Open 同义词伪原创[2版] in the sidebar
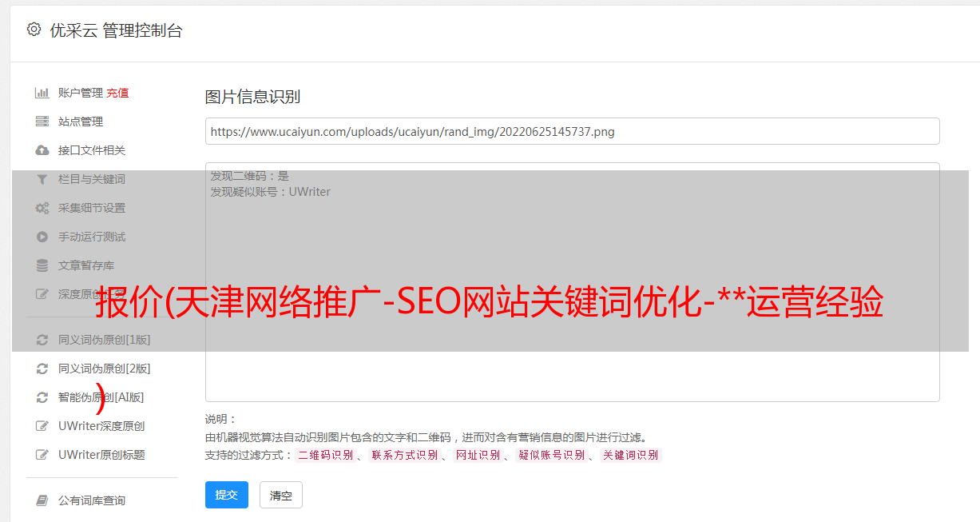The height and width of the screenshot is (522, 980). pos(104,369)
